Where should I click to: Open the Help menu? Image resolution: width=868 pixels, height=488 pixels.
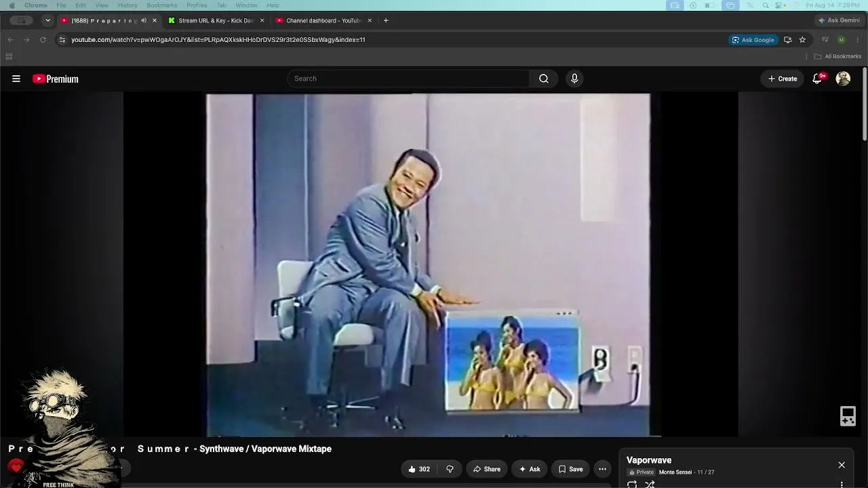point(273,5)
